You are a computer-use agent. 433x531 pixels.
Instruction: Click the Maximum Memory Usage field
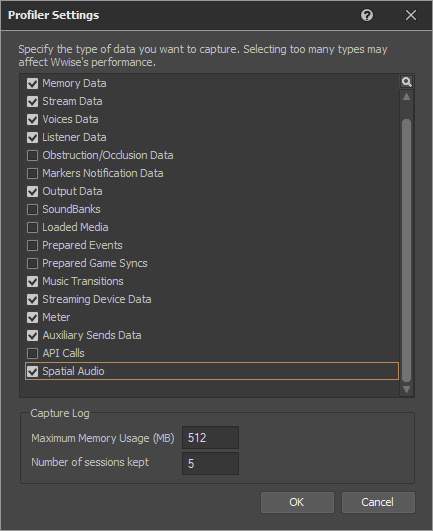click(210, 438)
